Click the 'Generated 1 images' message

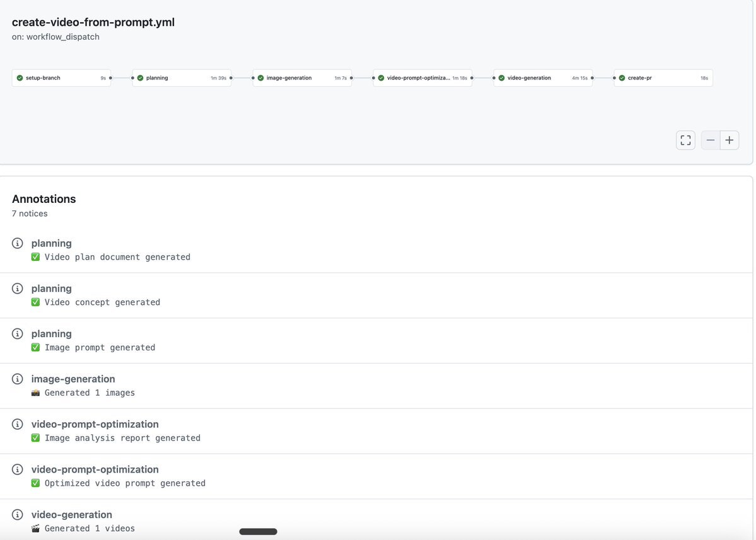(90, 393)
